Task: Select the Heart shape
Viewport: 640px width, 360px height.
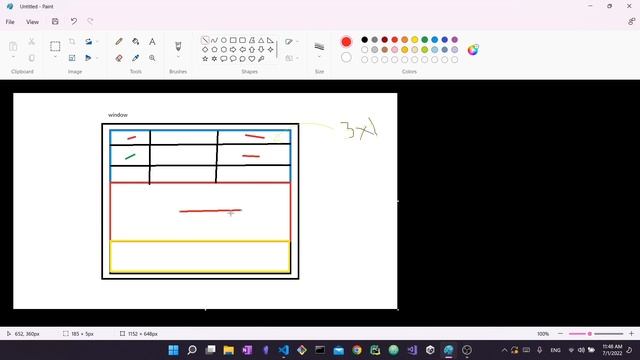Action: [252, 59]
